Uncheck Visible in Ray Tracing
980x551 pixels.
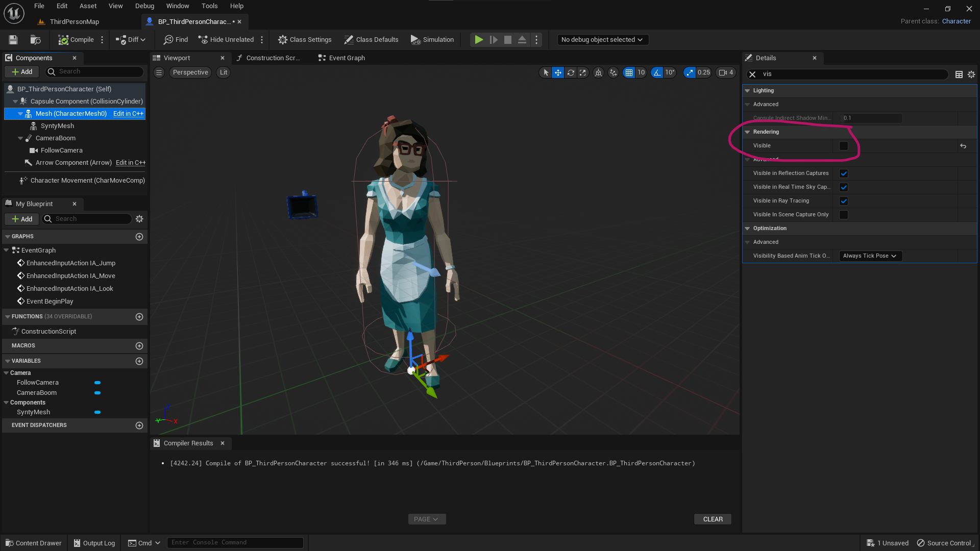coord(844,201)
